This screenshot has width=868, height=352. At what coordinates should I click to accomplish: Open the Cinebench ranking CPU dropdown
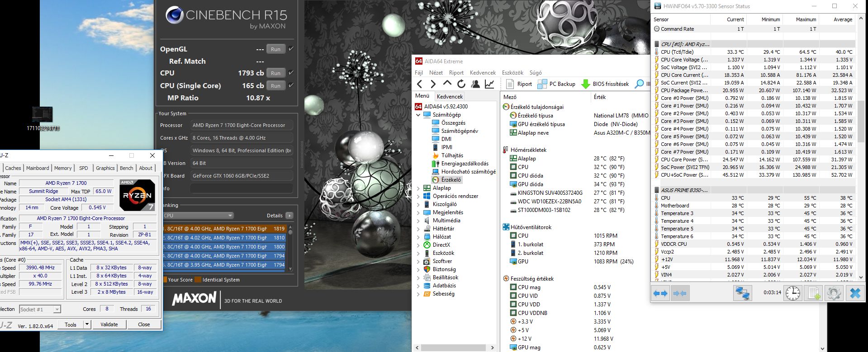[x=198, y=216]
